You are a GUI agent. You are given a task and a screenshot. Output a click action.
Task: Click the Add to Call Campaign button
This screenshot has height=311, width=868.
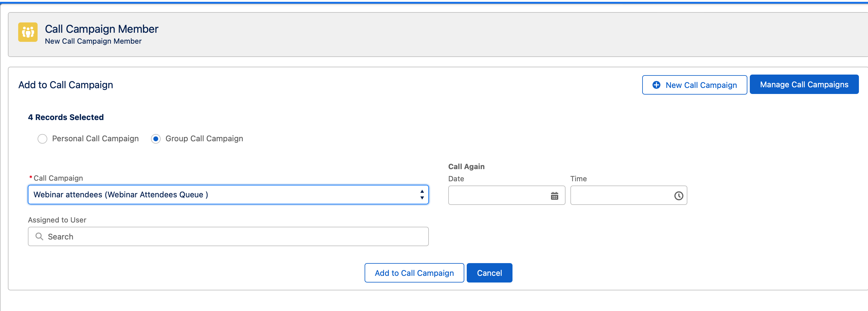[x=414, y=273]
